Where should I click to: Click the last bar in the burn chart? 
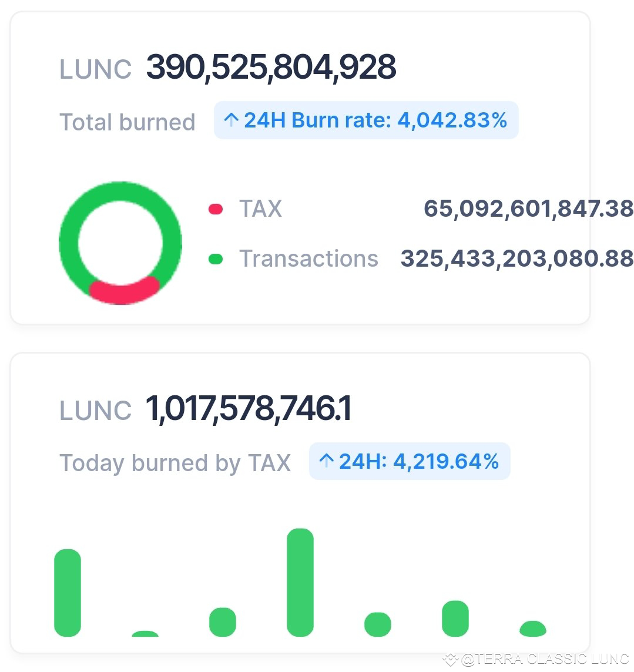click(x=533, y=629)
